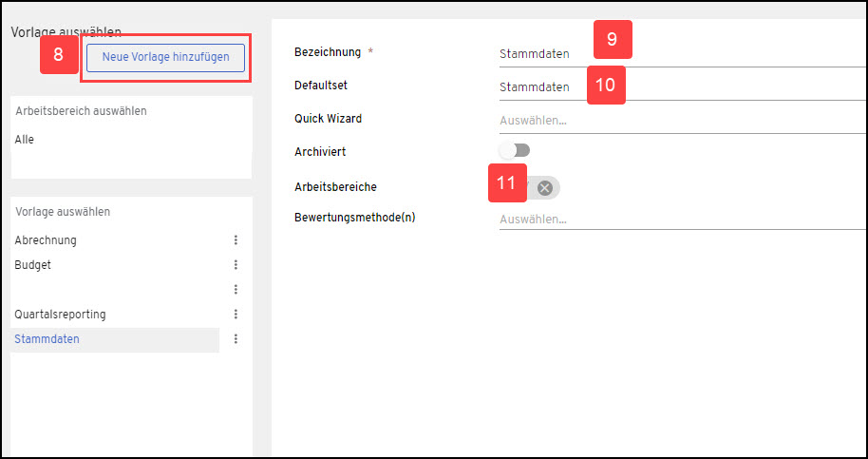Open options menu for Budget
The image size is (868, 459).
point(236,264)
